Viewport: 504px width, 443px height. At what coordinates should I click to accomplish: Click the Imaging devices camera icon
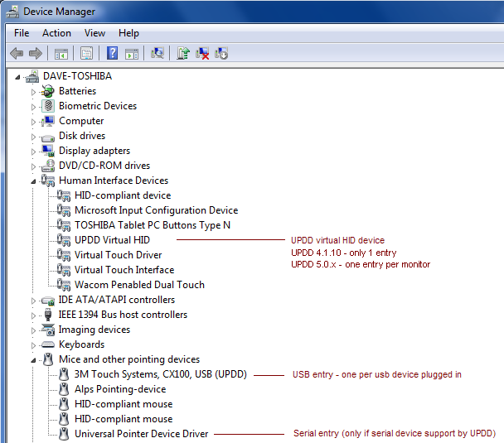[48, 330]
